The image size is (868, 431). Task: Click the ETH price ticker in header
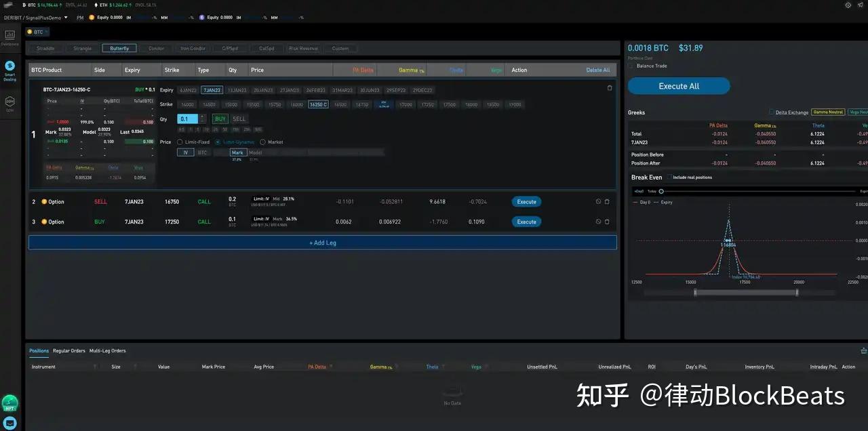[x=114, y=5]
